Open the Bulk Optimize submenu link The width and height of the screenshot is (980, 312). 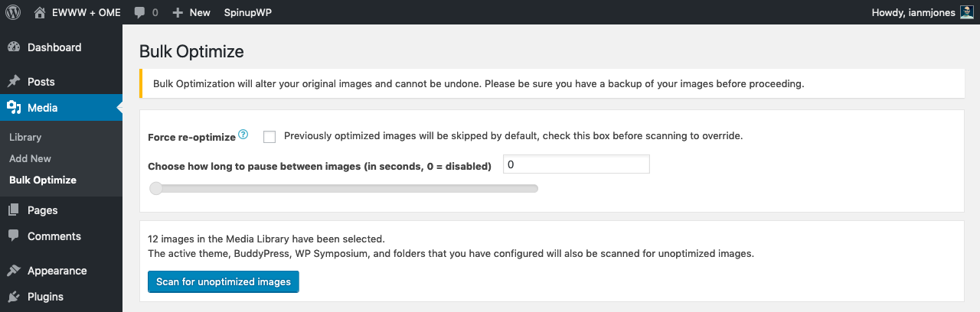(x=43, y=180)
